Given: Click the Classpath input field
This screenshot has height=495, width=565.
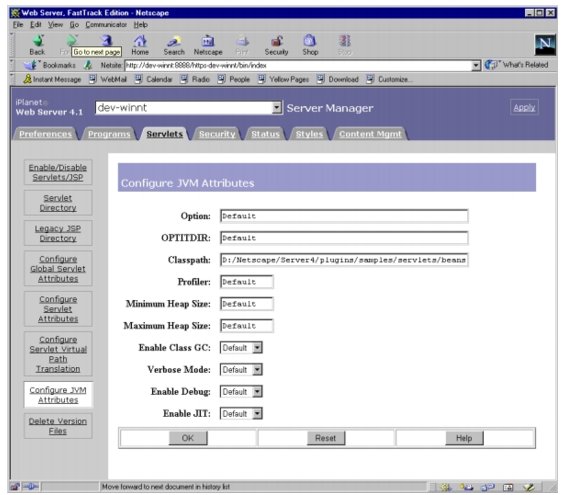Looking at the screenshot, I should pos(344,260).
